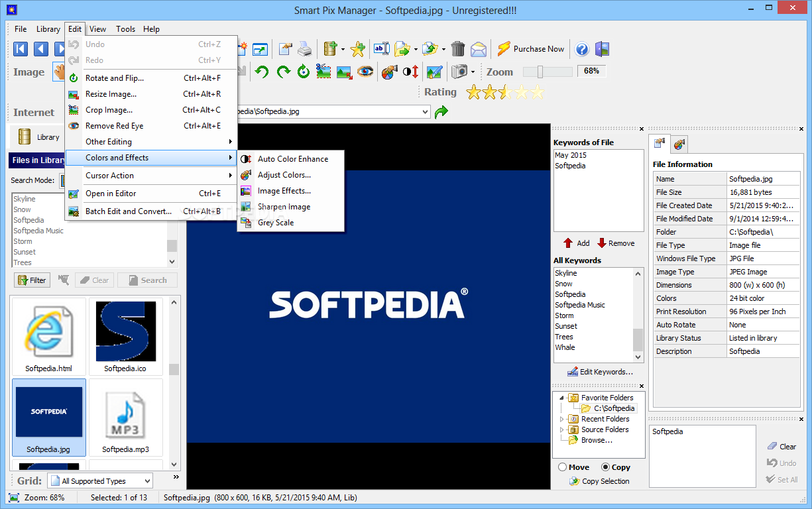Select the Softpedia.mp3 thumbnail
Image resolution: width=812 pixels, height=509 pixels.
point(126,418)
